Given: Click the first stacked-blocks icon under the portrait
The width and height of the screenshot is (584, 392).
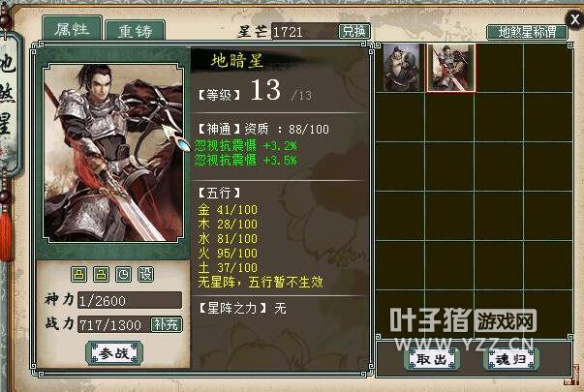Looking at the screenshot, I should pyautogui.click(x=79, y=275).
